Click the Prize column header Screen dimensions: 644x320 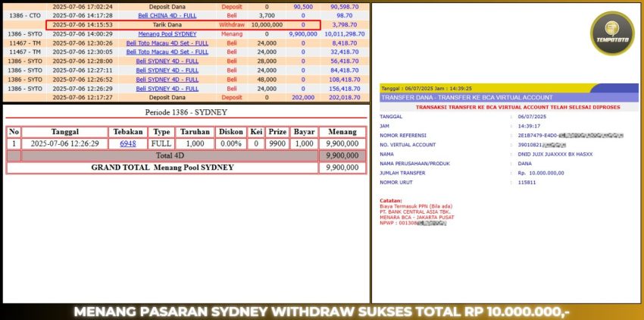point(277,131)
